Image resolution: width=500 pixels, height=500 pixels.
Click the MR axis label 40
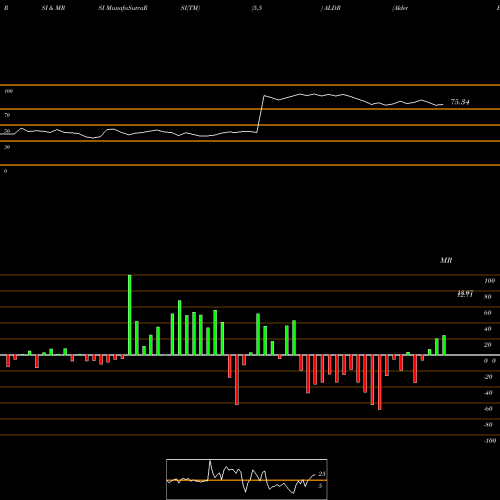coord(488,329)
